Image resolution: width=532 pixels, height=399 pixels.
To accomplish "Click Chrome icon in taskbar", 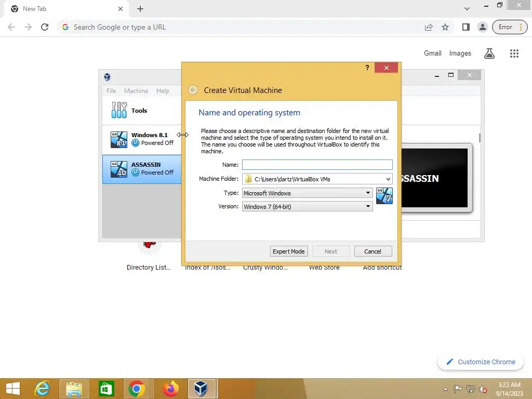I will [137, 389].
